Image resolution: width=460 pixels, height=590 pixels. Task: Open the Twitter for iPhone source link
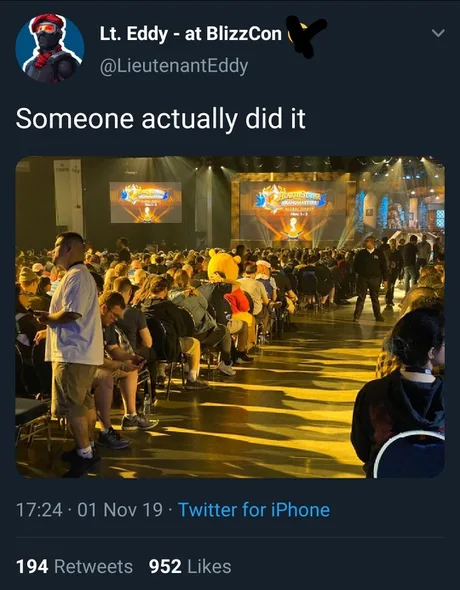coord(254,510)
